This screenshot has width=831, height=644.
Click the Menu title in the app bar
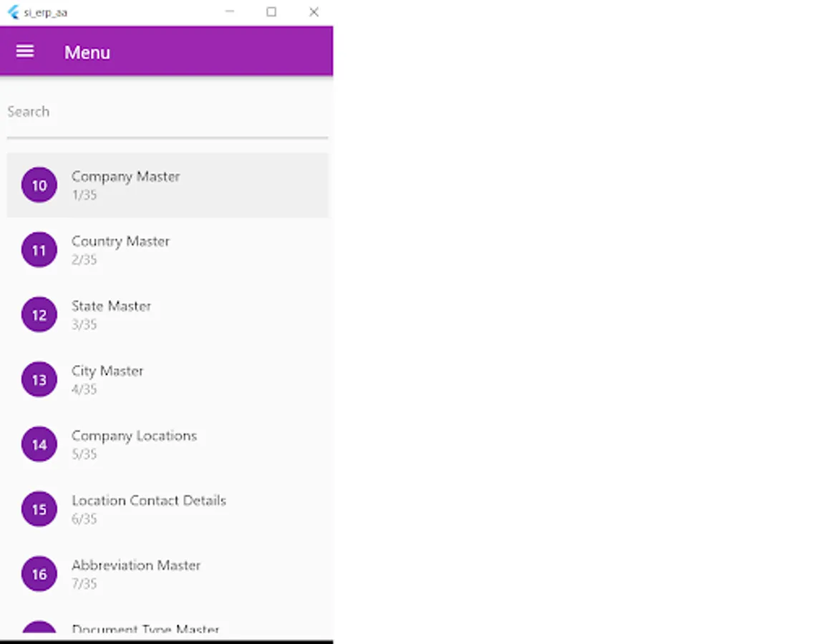tap(87, 52)
